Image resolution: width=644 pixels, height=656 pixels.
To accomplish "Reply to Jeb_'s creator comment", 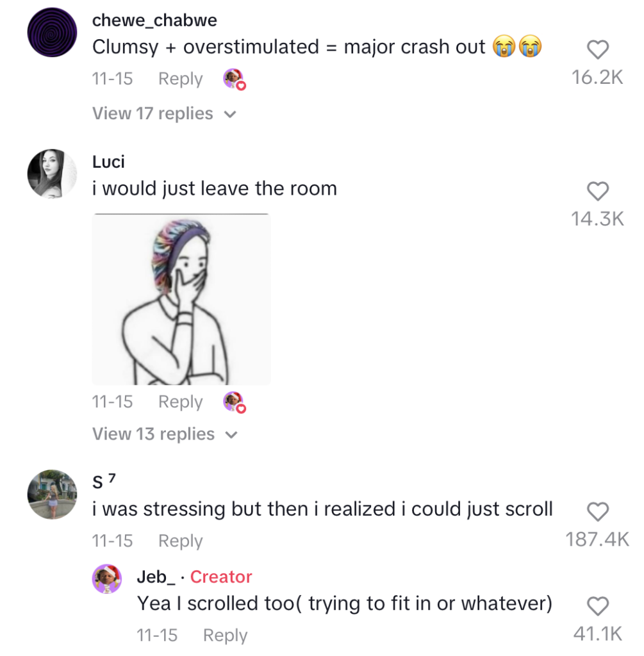I will coord(225,635).
